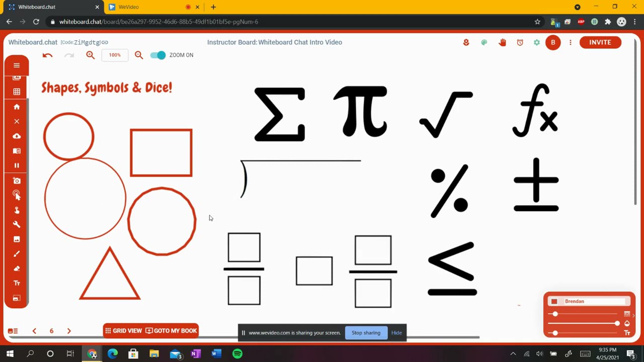
Task: Expand the line style chevron in pen panel
Action: tap(633, 315)
